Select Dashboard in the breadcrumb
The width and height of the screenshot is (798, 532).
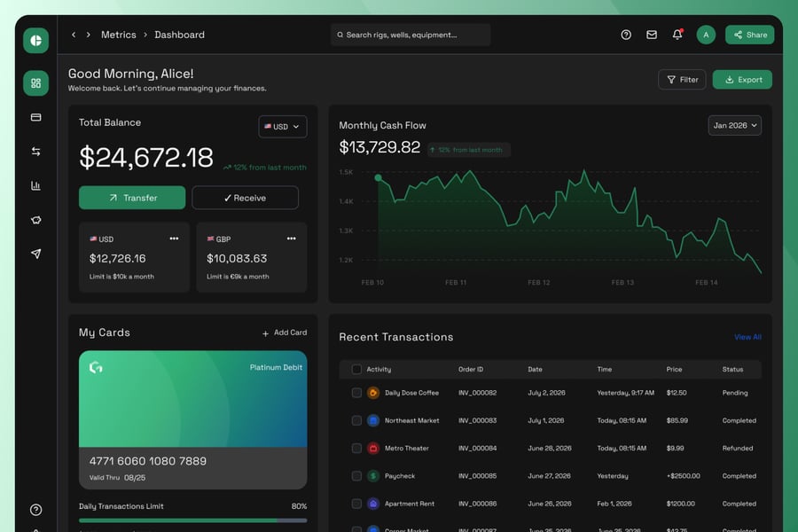pyautogui.click(x=179, y=35)
